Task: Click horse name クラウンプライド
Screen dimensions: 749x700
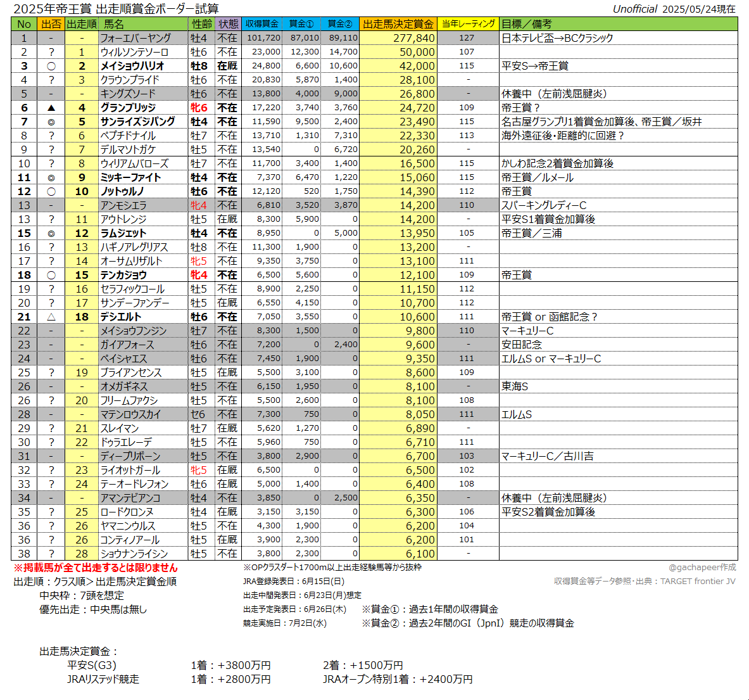Action: [129, 80]
